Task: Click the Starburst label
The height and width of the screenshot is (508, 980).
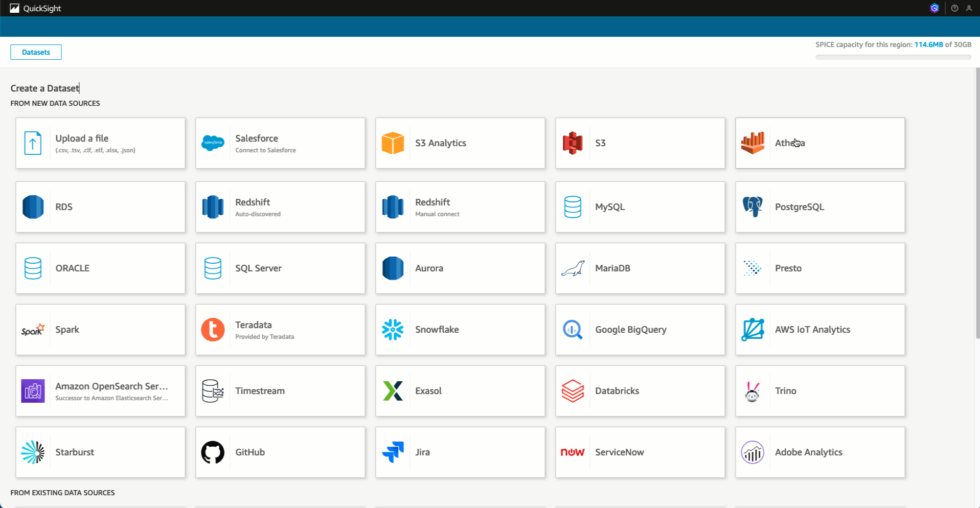Action: pos(75,452)
